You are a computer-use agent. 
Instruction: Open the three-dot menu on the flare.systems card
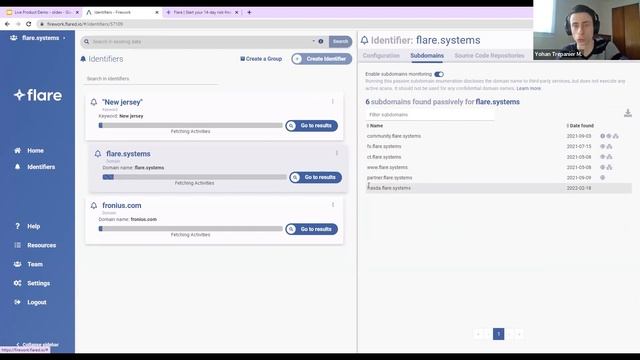(x=337, y=153)
